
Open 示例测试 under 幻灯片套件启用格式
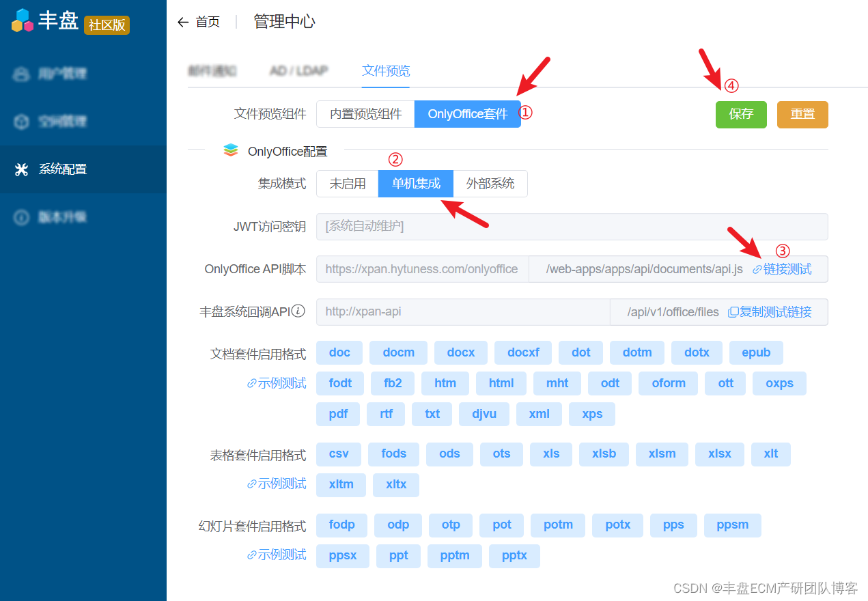point(277,555)
